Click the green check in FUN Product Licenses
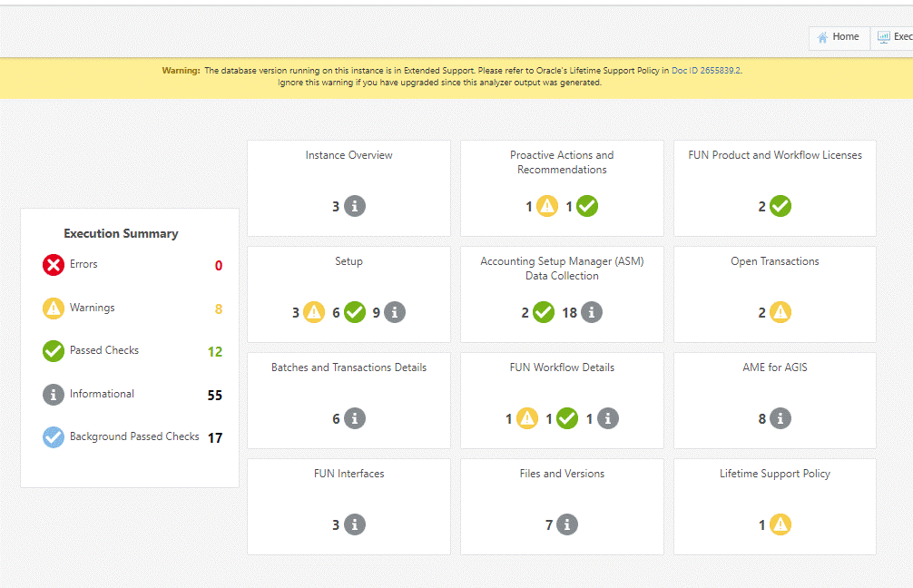Screen dimensions: 913x588 (x=780, y=206)
